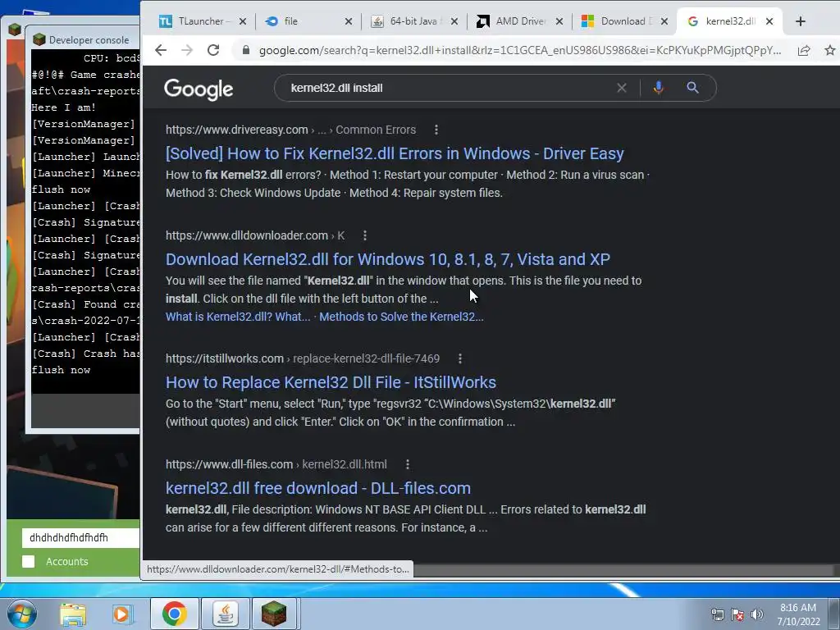Follow the What is Kernel32.dll sitelink

click(x=238, y=317)
